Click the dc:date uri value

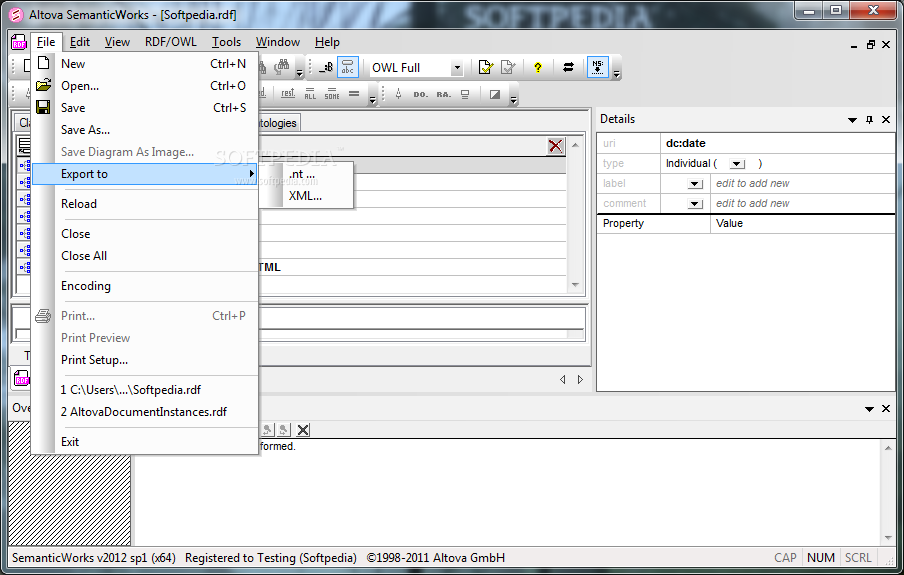pyautogui.click(x=685, y=143)
